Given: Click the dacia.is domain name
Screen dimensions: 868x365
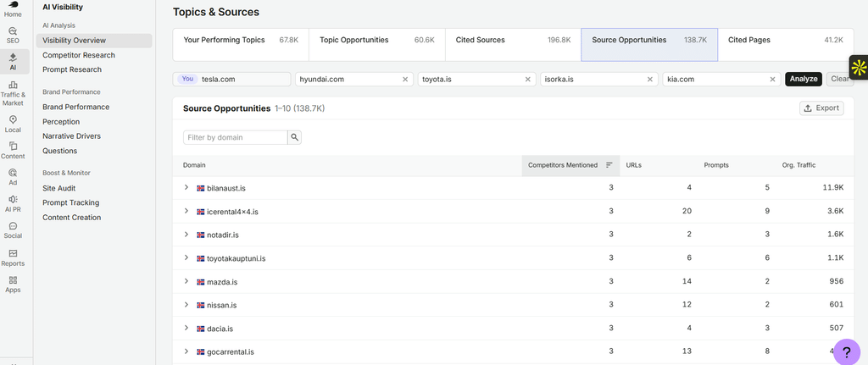Looking at the screenshot, I should 220,329.
